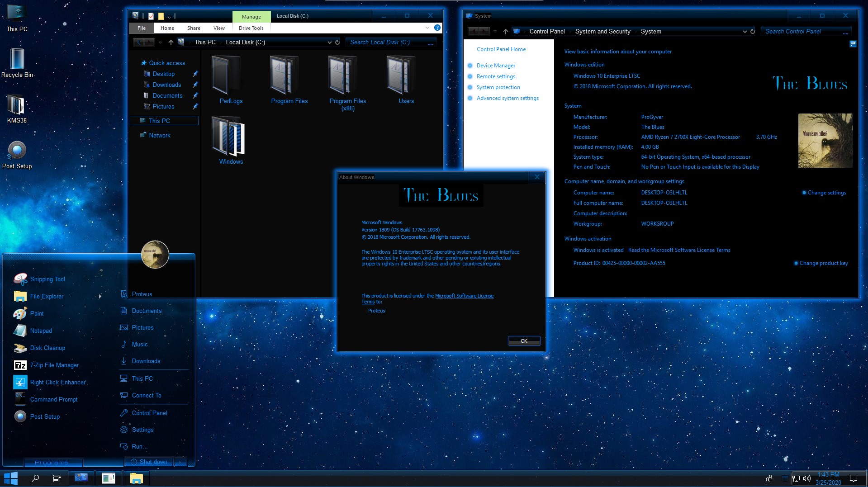
Task: Refresh the Local Disk (C:) address bar
Action: pyautogui.click(x=337, y=42)
